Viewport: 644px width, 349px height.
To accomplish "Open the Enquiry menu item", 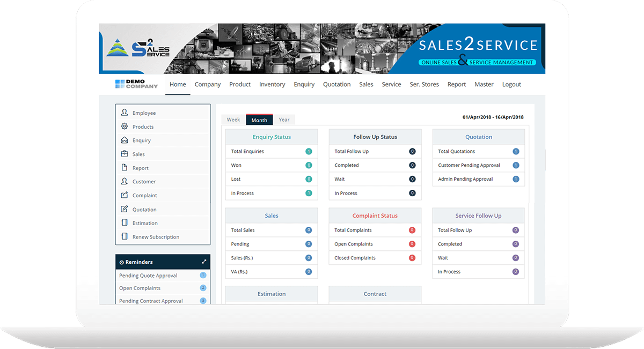I will pos(304,84).
